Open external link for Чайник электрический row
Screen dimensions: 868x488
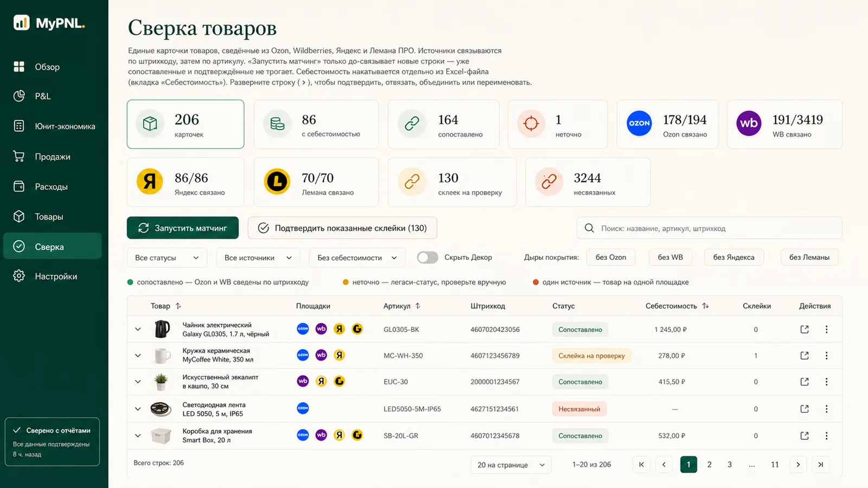click(805, 329)
